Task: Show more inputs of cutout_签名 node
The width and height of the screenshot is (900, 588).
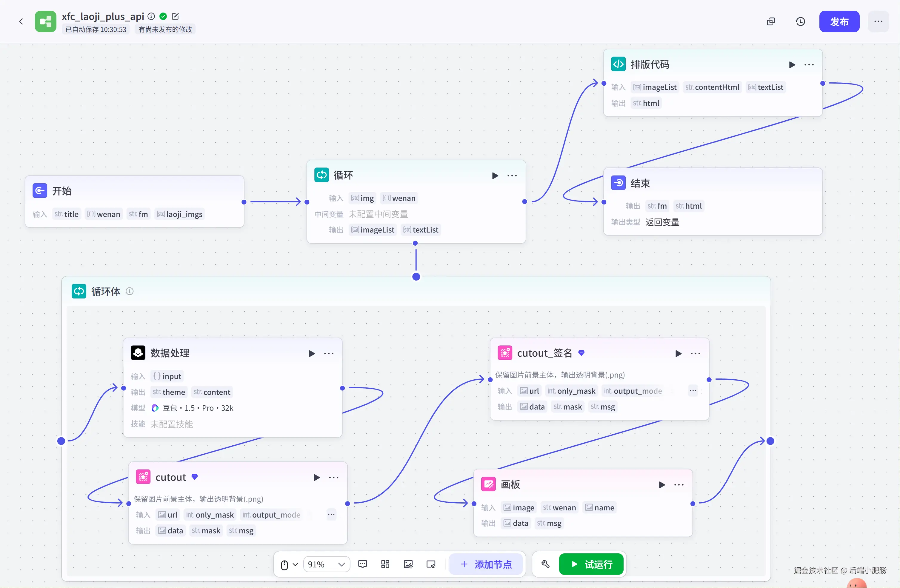Action: coord(693,391)
